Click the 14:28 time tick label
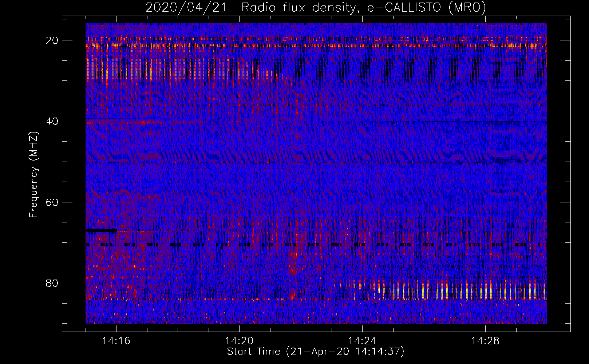Viewport: 589px width, 364px height. [x=485, y=341]
